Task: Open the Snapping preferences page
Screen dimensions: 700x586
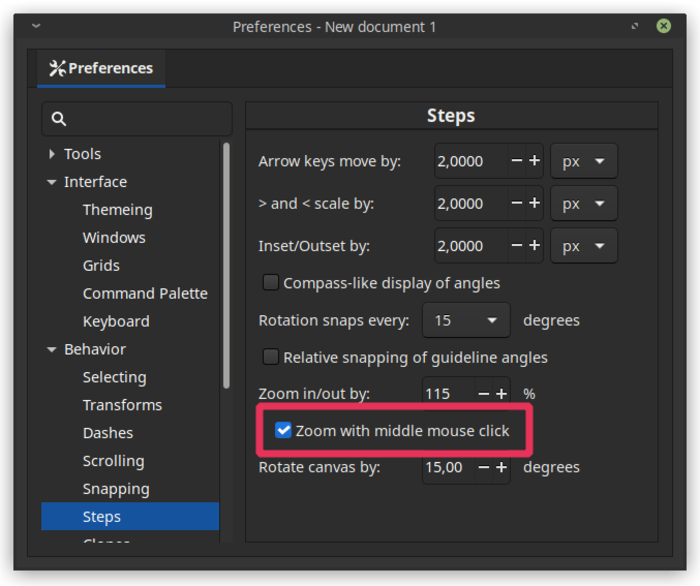Action: point(116,489)
